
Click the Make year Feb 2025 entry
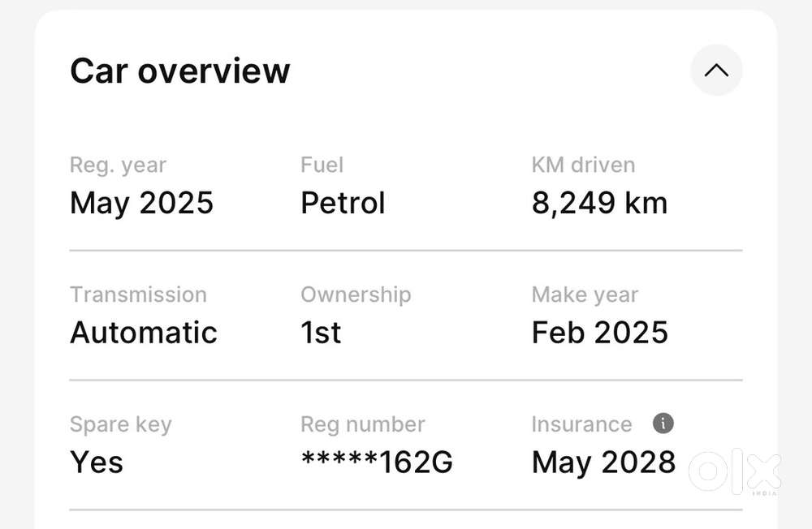point(600,332)
